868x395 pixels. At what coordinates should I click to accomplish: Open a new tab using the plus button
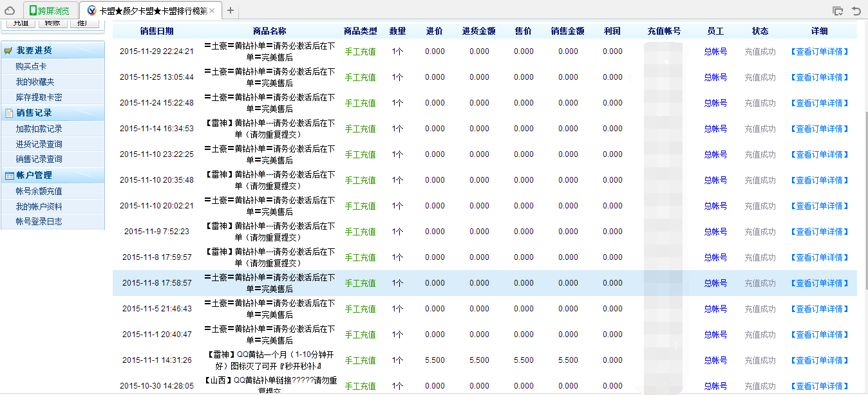pos(230,10)
